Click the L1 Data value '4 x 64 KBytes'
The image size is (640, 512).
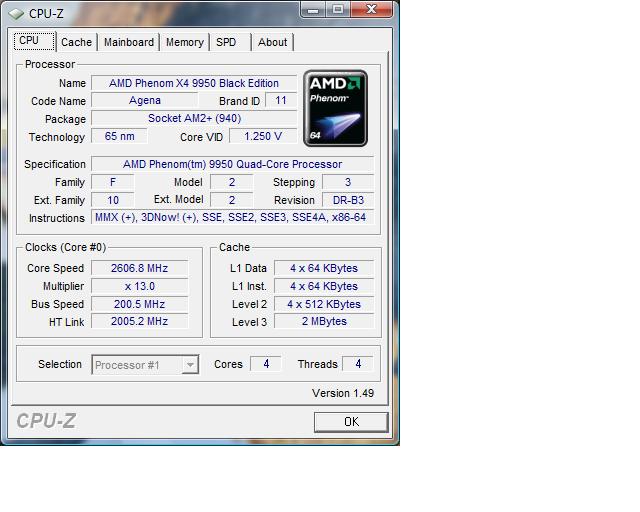click(x=324, y=268)
